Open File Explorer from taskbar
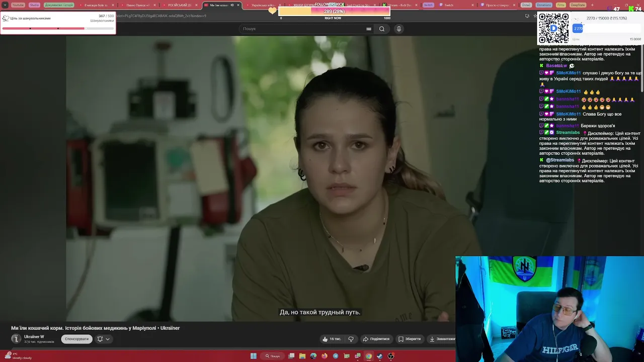 [x=302, y=356]
